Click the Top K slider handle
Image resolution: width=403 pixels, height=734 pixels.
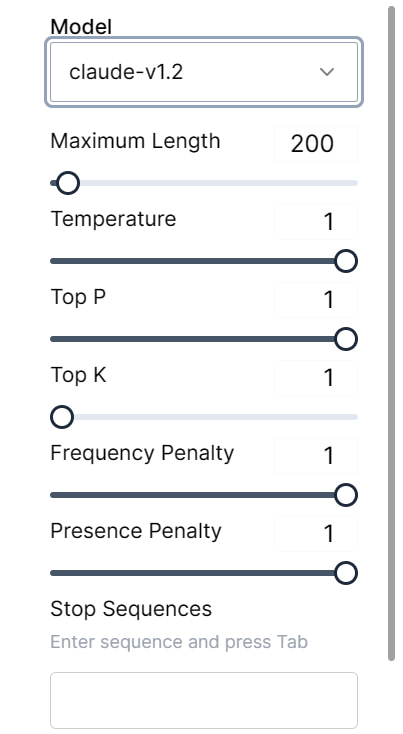[x=62, y=417]
